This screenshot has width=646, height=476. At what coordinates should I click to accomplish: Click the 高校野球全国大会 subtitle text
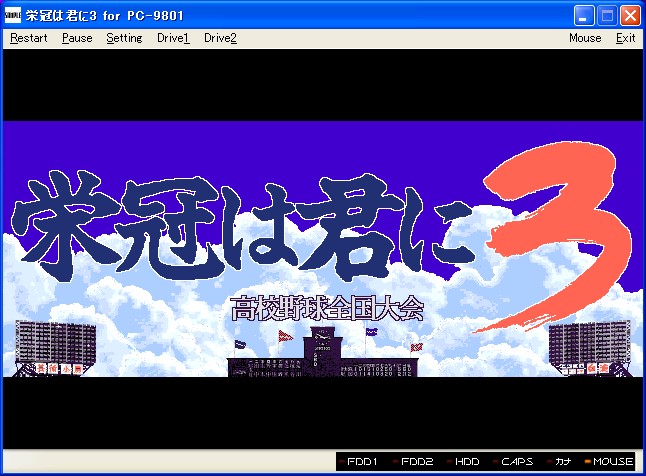(x=326, y=307)
